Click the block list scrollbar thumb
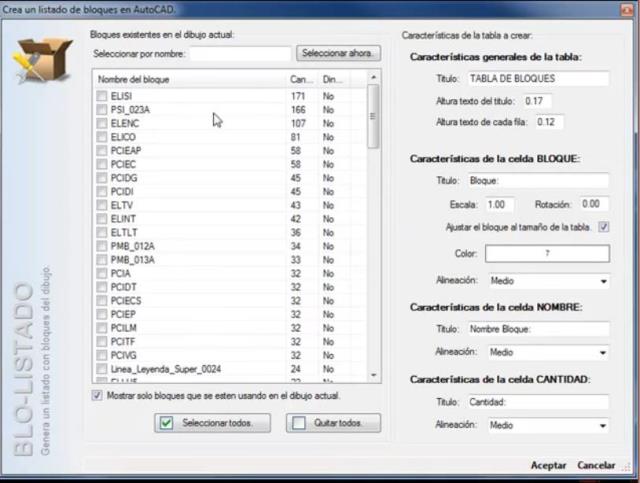Image resolution: width=640 pixels, height=483 pixels. click(373, 116)
